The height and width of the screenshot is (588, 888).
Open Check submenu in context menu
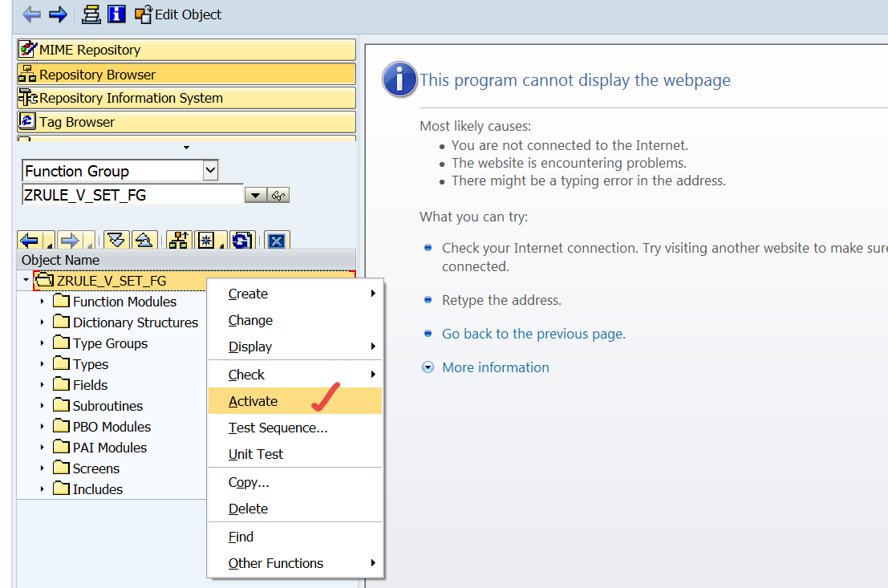(295, 375)
